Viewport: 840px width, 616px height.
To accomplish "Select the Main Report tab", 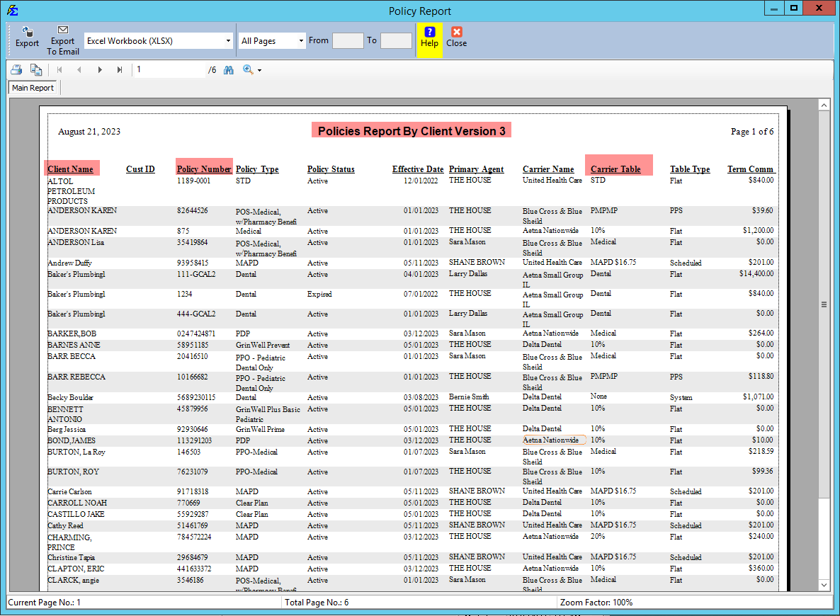I will 33,88.
